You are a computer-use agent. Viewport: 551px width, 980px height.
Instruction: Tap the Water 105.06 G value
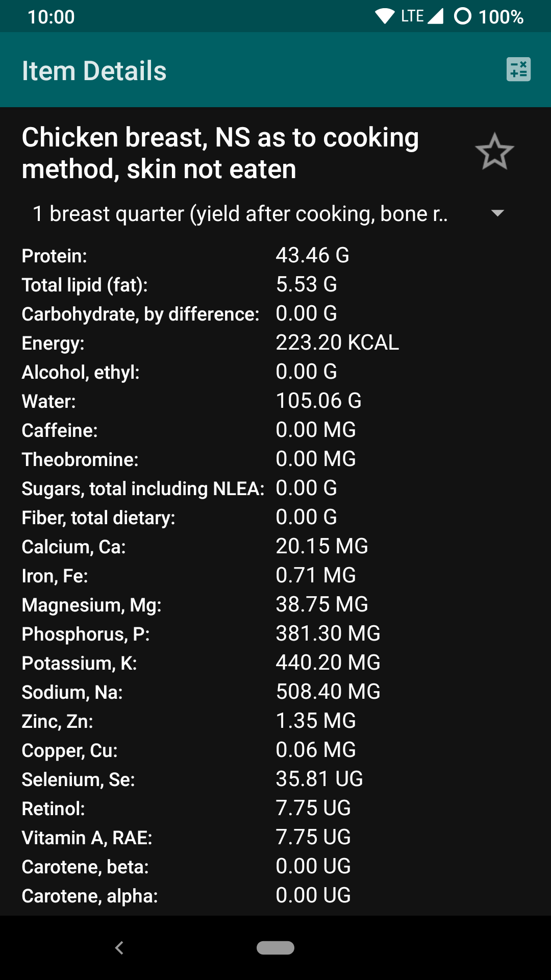point(318,401)
